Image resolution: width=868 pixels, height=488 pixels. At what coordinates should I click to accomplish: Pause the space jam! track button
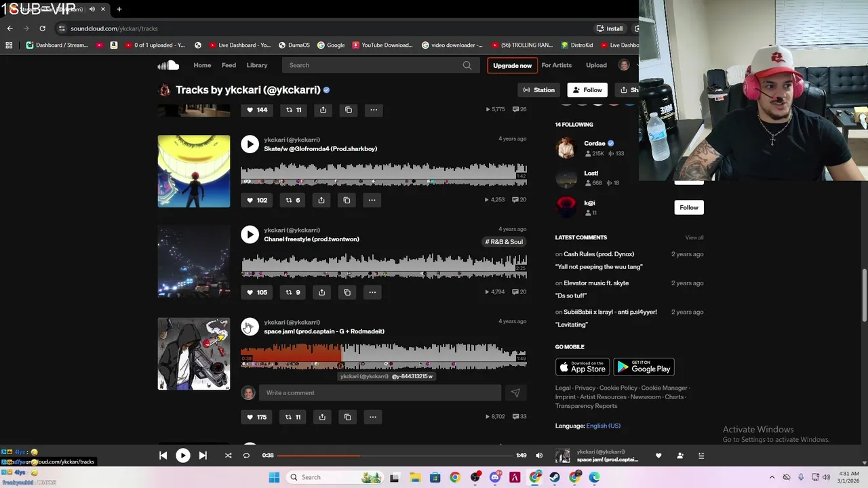(x=250, y=327)
